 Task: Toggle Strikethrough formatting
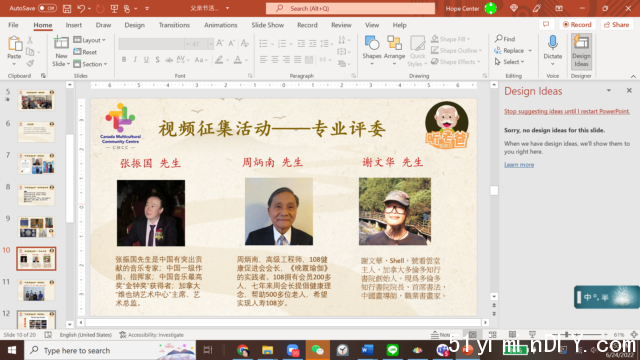pos(169,60)
